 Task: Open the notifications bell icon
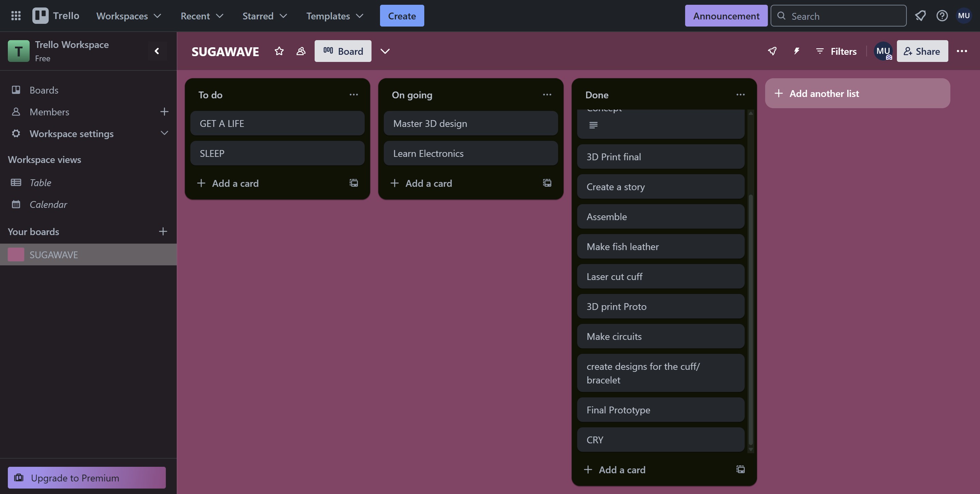pyautogui.click(x=920, y=16)
